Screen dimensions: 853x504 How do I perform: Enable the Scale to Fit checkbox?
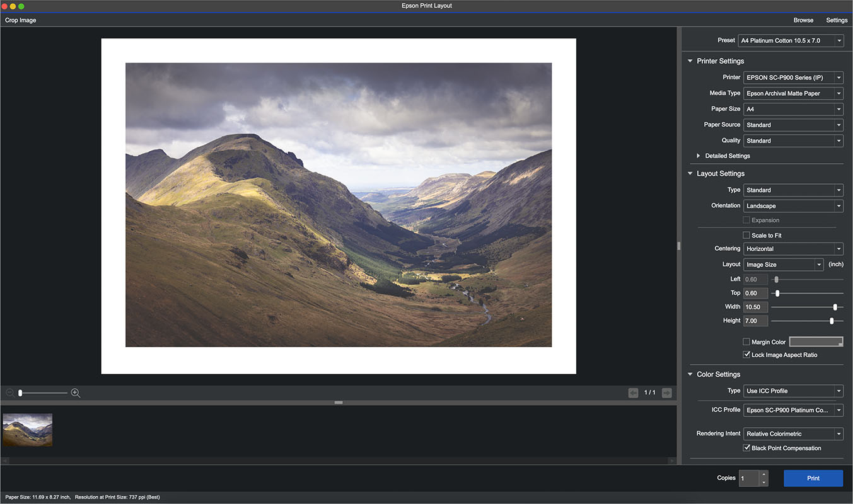746,236
